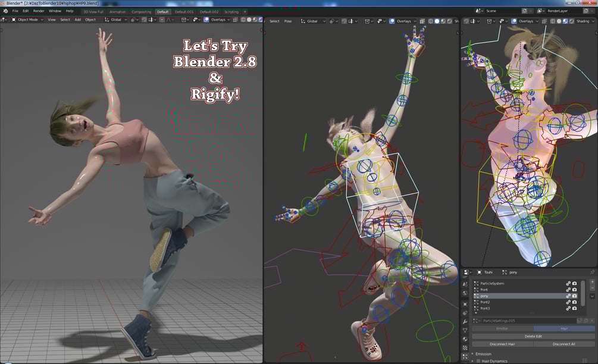Open the Overlays dropdown in the right viewport

[528, 21]
